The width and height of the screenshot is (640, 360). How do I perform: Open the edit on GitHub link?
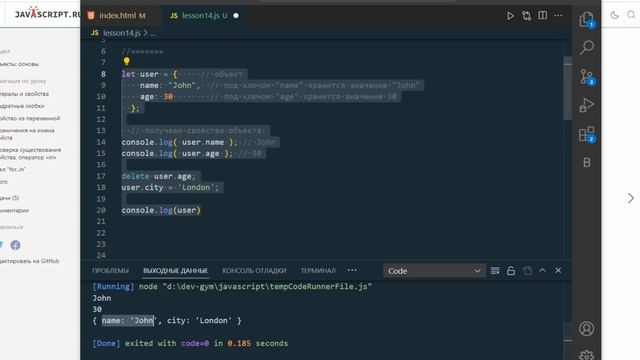click(x=29, y=261)
